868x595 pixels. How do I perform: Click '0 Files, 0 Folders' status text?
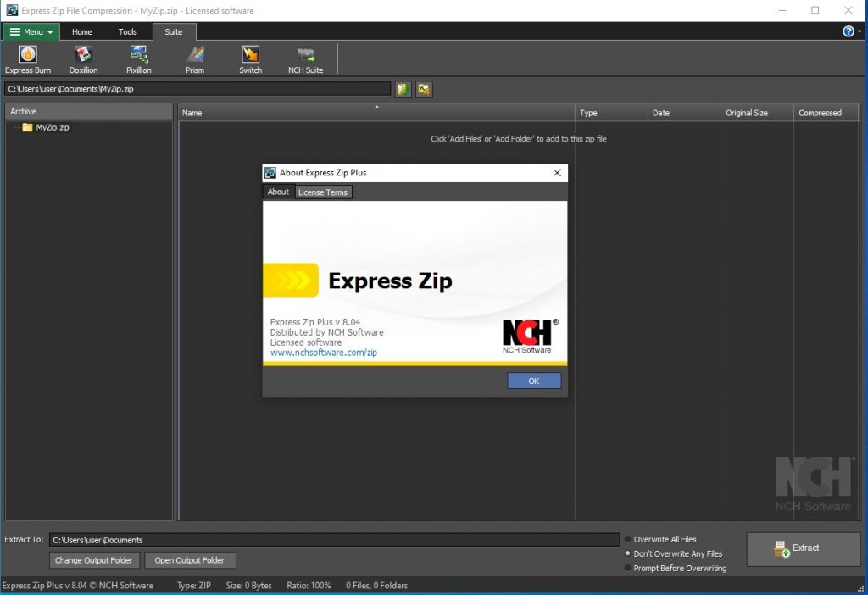pyautogui.click(x=376, y=585)
